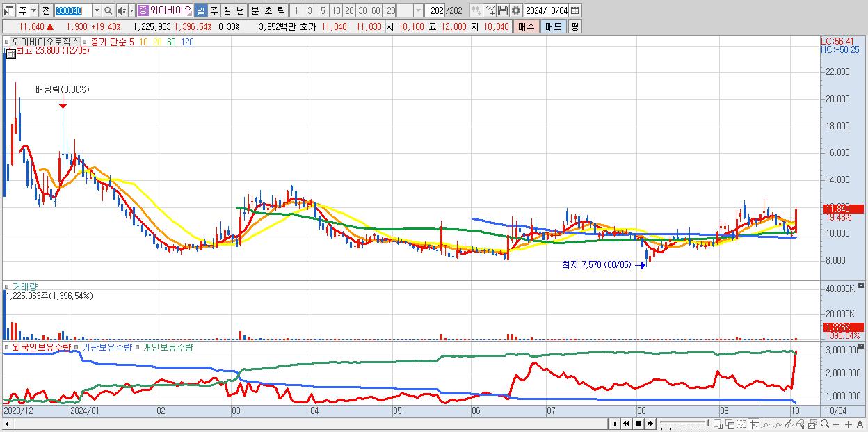868x432 pixels.
Task: Choose interval 1 button
Action: 296,10
